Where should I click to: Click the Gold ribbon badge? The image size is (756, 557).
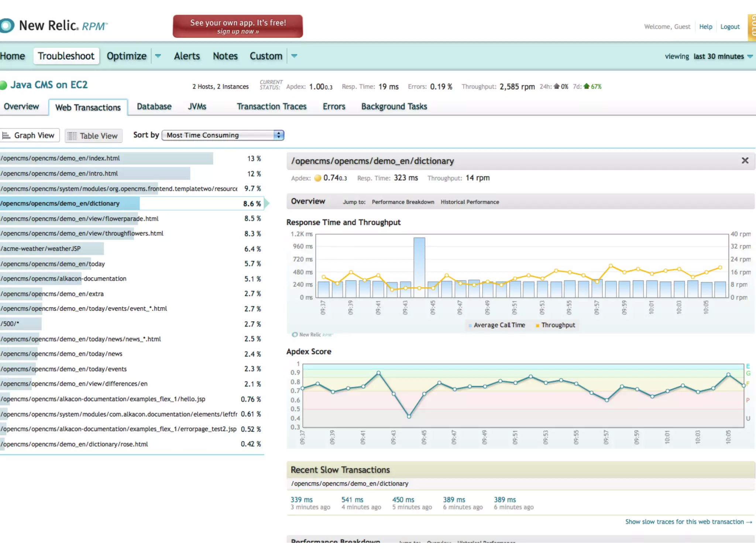[752, 27]
